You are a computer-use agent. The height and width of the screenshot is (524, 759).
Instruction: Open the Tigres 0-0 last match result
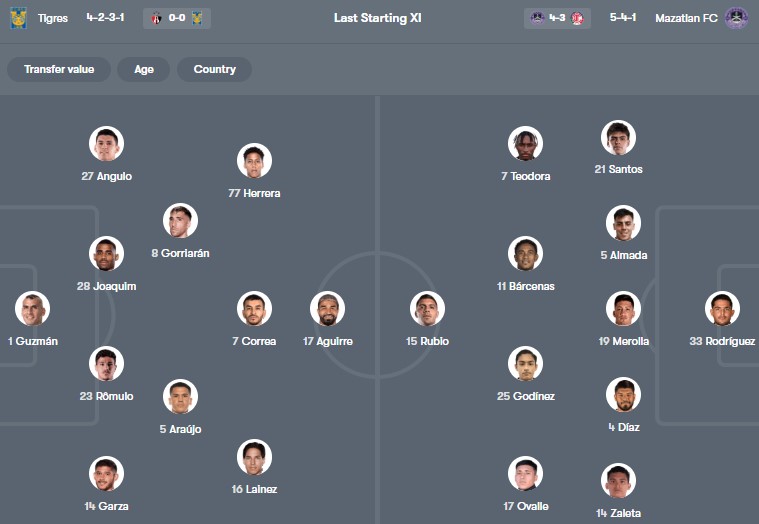click(177, 18)
